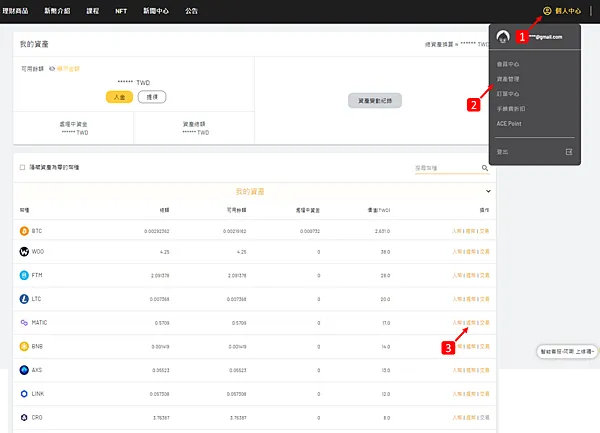The image size is (600, 433).
Task: Click the deposit-coin link in CRO row
Action: [457, 417]
